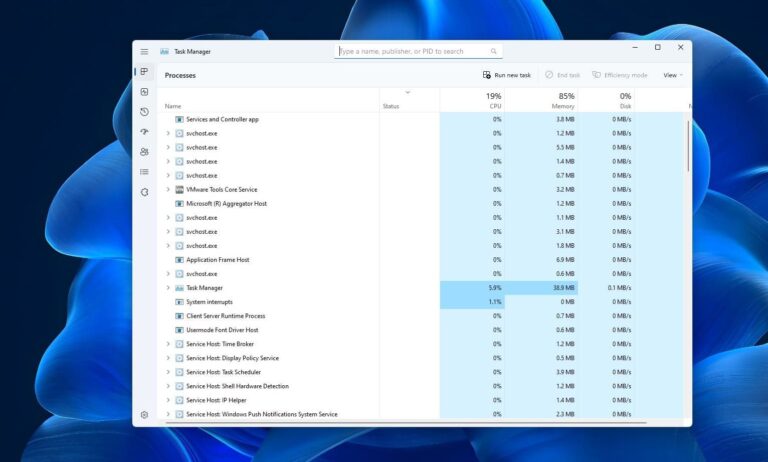
Task: Open the Services page icon
Action: [144, 192]
